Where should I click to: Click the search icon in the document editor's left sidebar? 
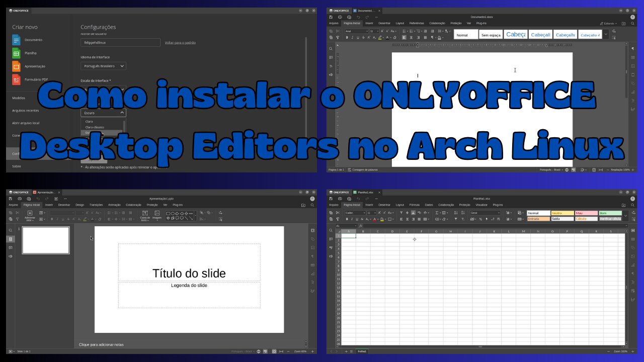pyautogui.click(x=331, y=49)
